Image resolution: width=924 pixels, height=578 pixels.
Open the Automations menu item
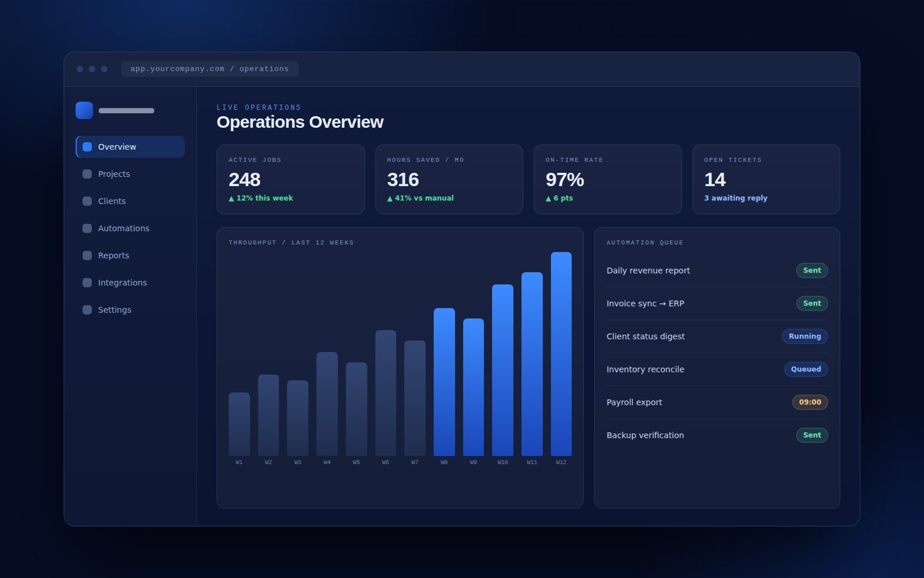[130, 228]
